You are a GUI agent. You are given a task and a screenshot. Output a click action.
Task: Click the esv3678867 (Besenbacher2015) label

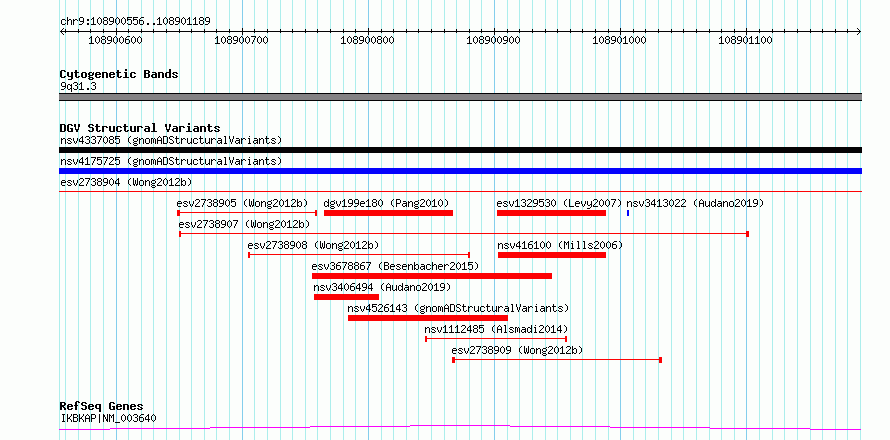(395, 266)
